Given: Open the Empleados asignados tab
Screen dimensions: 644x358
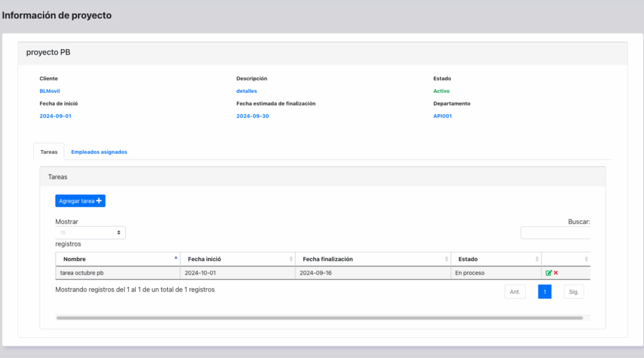Looking at the screenshot, I should [99, 152].
